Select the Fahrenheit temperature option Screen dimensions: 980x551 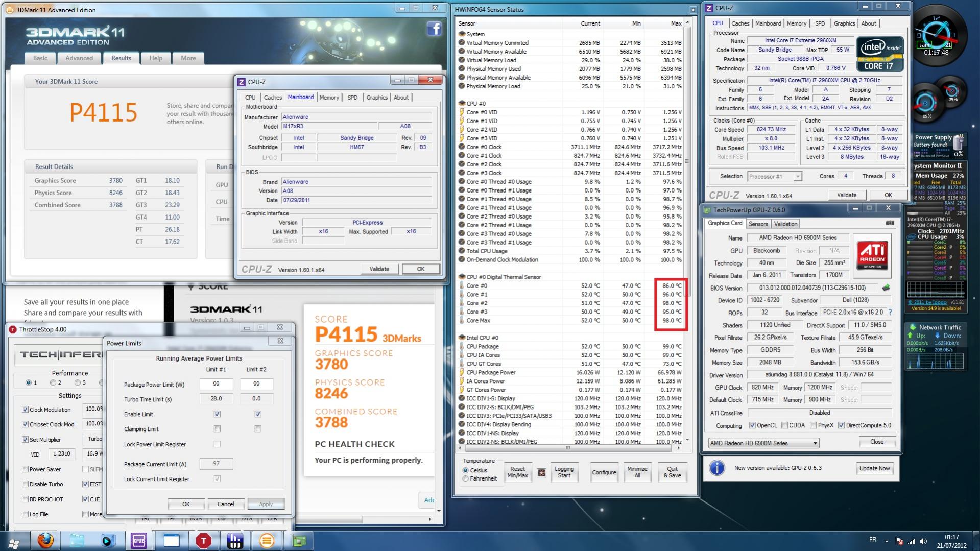pyautogui.click(x=465, y=479)
